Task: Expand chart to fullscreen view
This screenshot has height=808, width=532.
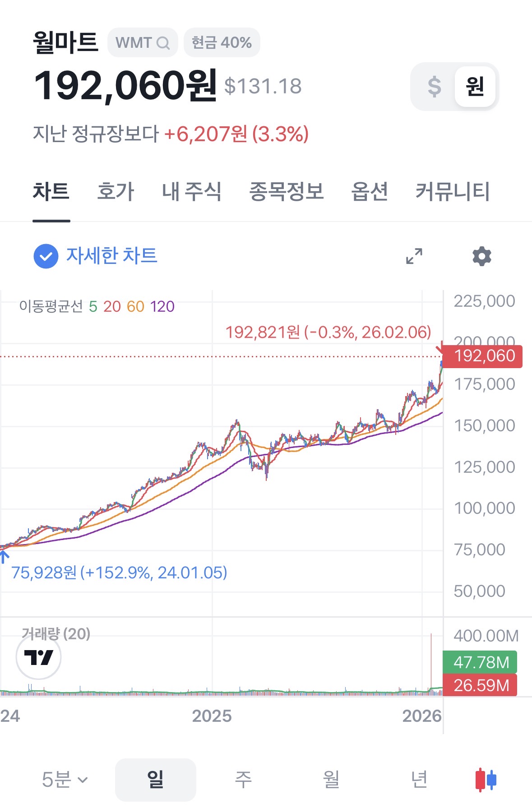Action: [414, 256]
